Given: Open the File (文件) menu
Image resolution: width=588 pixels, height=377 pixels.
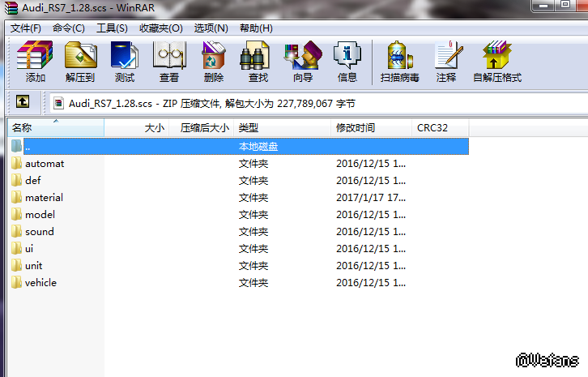Looking at the screenshot, I should [25, 28].
